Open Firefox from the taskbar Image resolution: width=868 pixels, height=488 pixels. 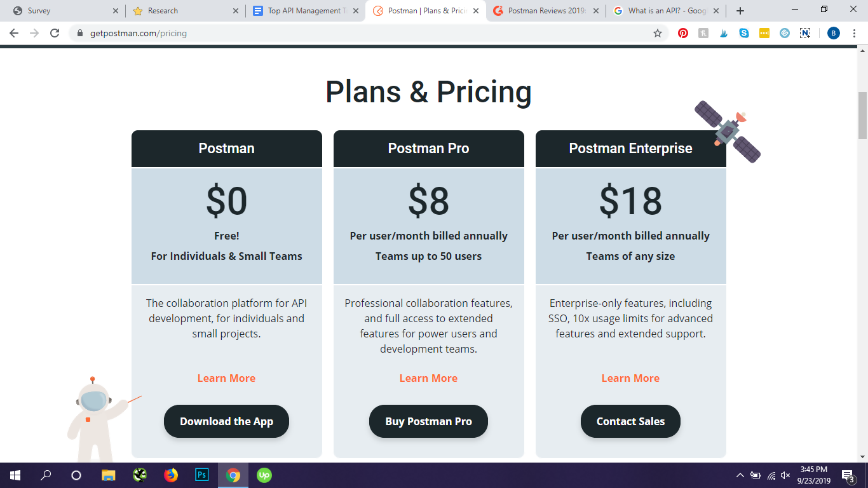click(171, 475)
